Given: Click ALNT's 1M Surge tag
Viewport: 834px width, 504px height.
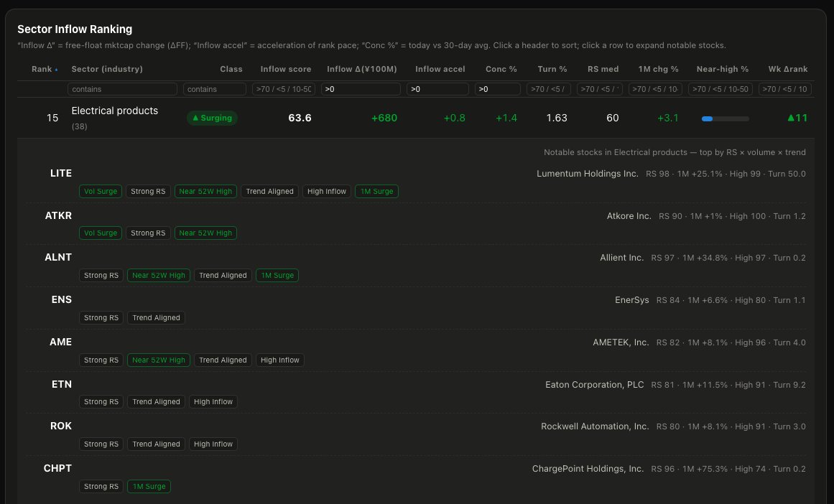Looking at the screenshot, I should tap(277, 276).
